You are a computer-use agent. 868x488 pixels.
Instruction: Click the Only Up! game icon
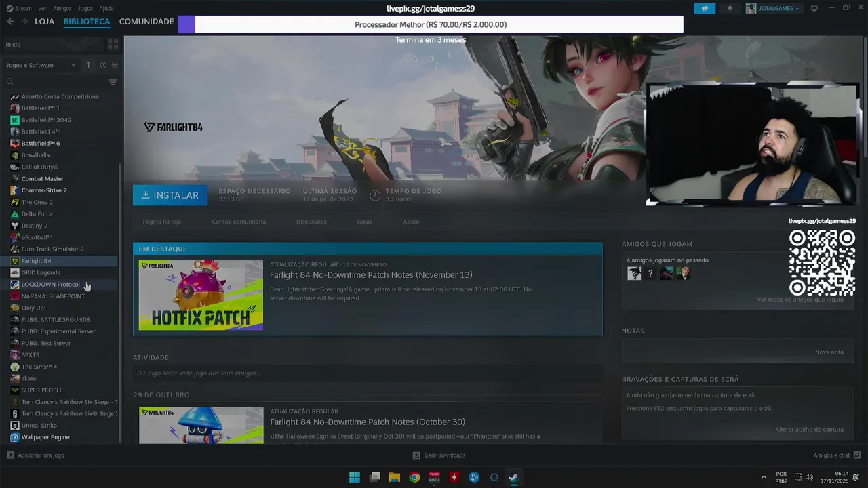click(15, 308)
